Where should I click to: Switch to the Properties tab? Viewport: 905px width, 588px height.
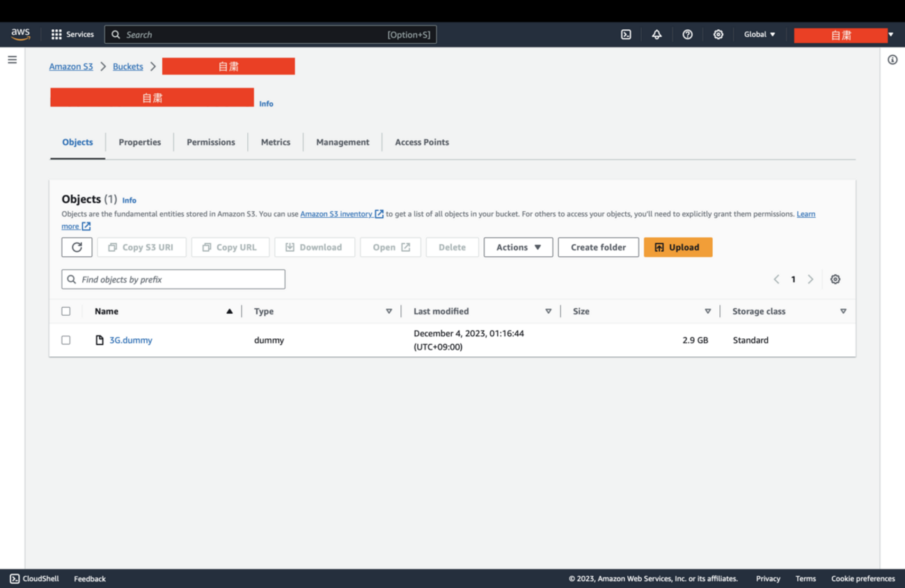(x=140, y=142)
